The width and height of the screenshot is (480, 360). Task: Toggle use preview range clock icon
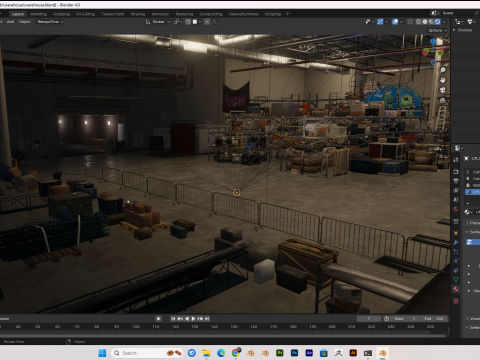tap(386, 319)
